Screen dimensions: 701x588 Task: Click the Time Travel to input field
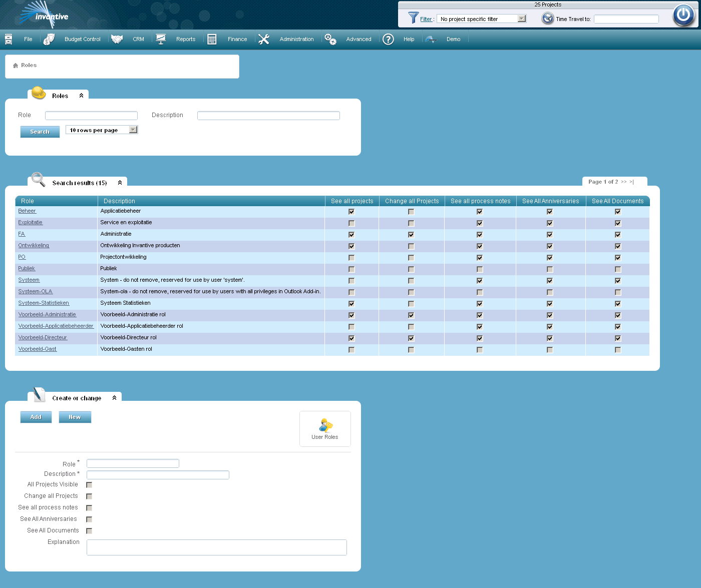(x=626, y=19)
